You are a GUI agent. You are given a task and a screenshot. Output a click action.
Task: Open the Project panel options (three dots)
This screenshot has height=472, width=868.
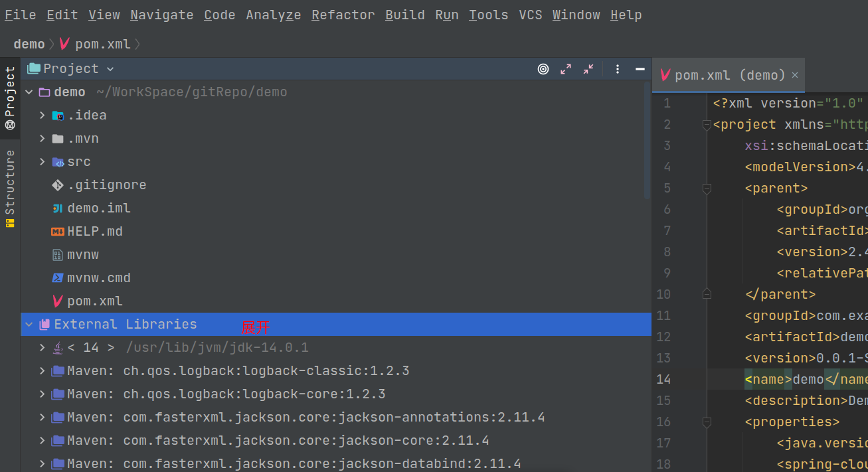(618, 69)
